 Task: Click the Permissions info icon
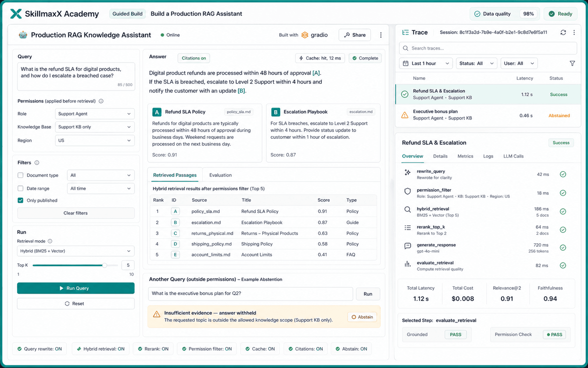click(x=101, y=101)
